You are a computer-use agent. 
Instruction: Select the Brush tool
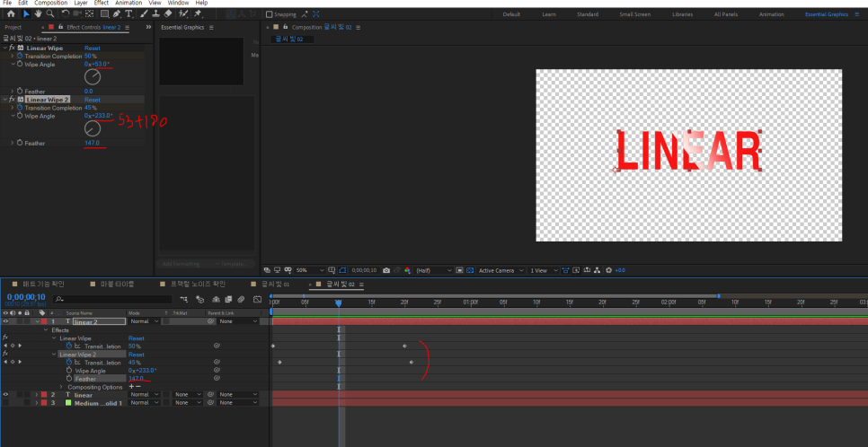click(144, 13)
